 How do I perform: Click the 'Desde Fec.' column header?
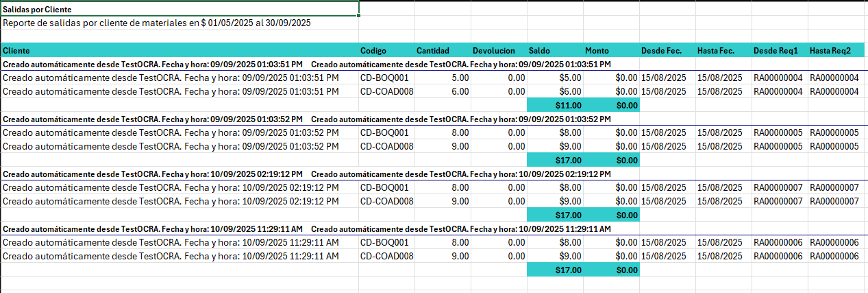tap(667, 50)
